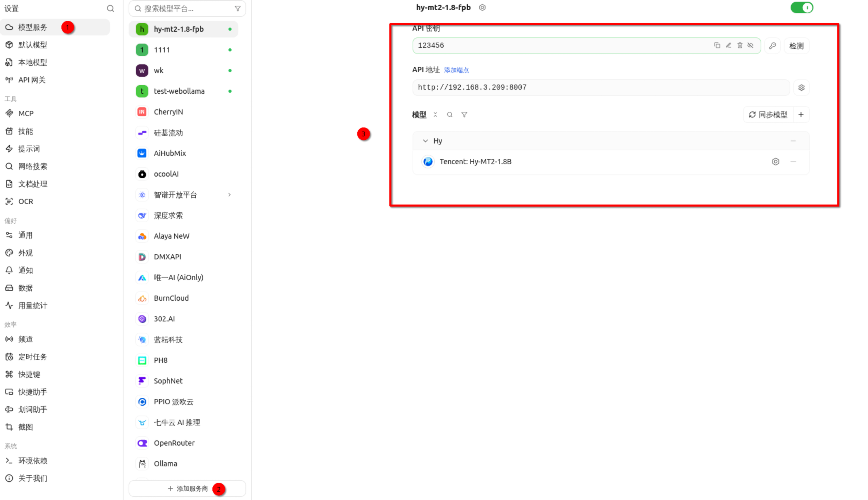The height and width of the screenshot is (500, 868).
Task: Filter models with the funnel icon
Action: tap(464, 115)
